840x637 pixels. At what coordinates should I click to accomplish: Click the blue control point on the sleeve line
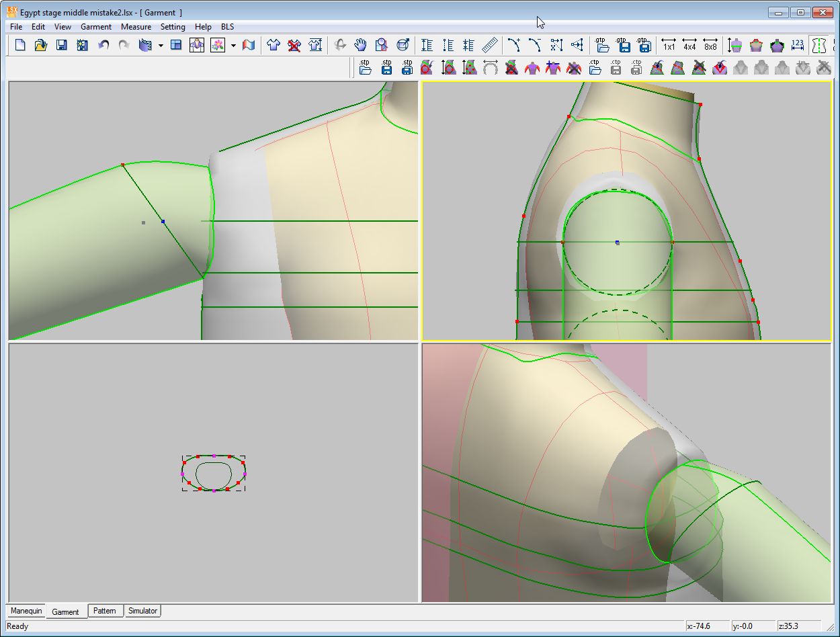coord(163,221)
